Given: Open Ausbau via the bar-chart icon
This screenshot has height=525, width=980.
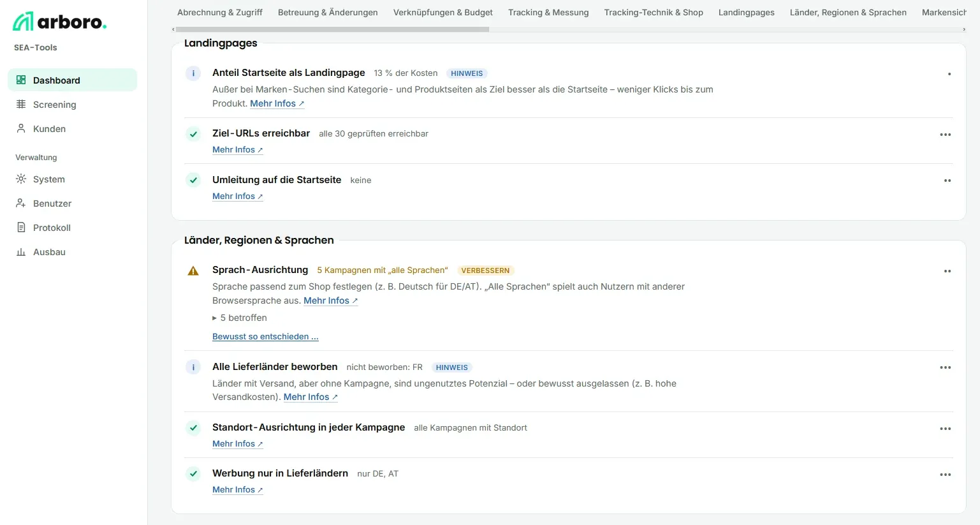Looking at the screenshot, I should point(21,251).
